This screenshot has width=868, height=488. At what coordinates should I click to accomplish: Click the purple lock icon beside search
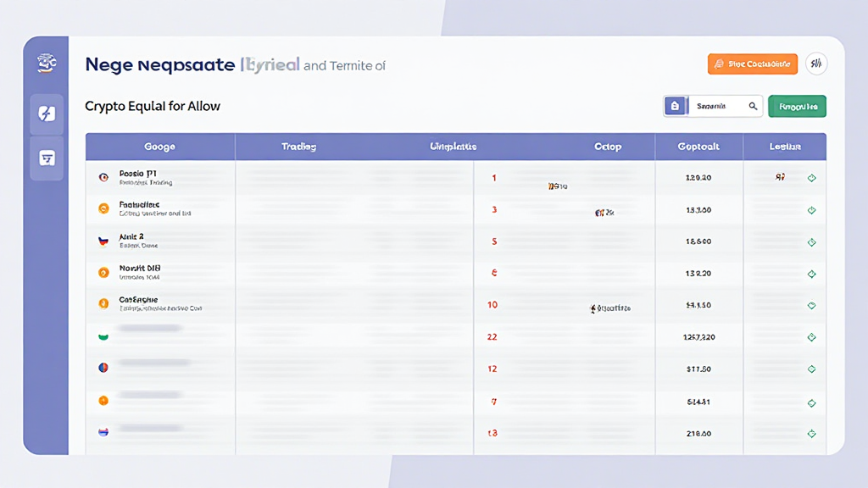click(x=675, y=106)
